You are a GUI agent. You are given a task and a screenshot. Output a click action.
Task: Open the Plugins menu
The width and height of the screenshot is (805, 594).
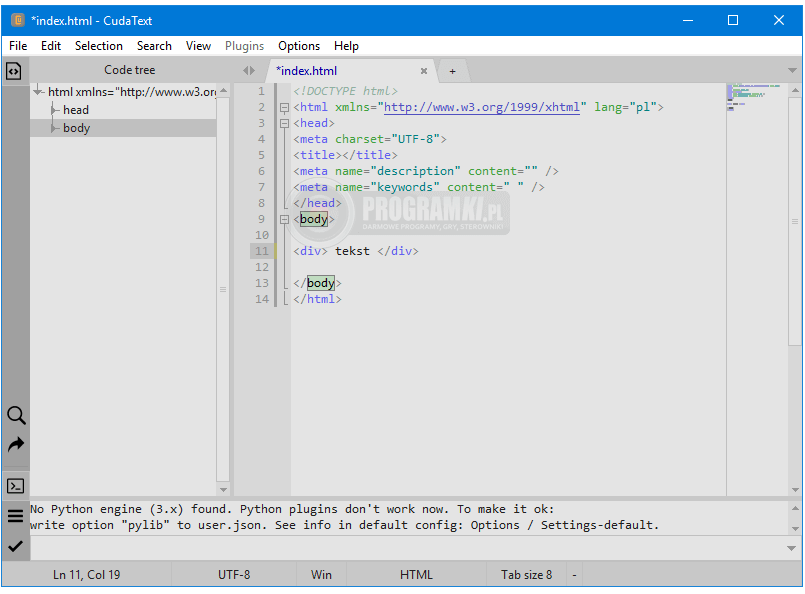point(244,46)
